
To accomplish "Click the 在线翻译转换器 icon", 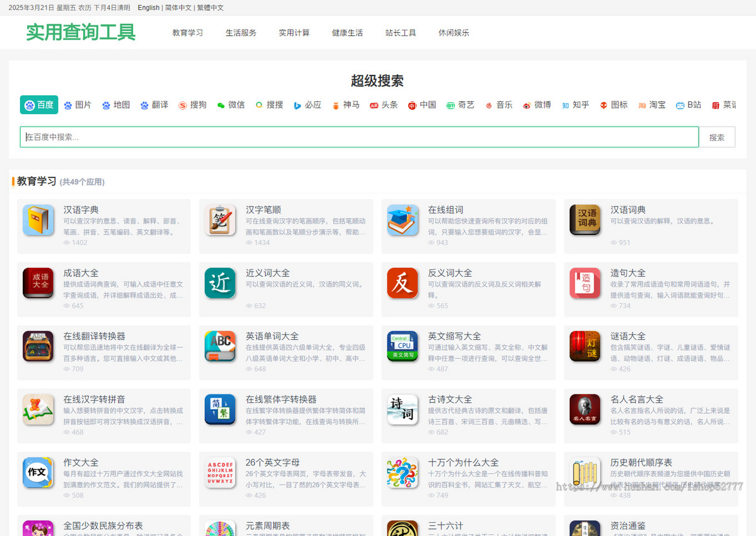I will coord(38,346).
